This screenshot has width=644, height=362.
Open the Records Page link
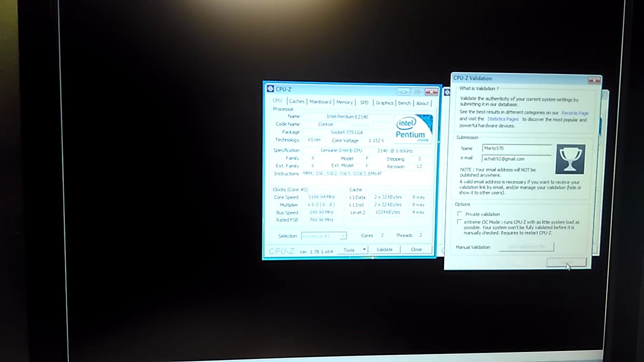[x=575, y=113]
